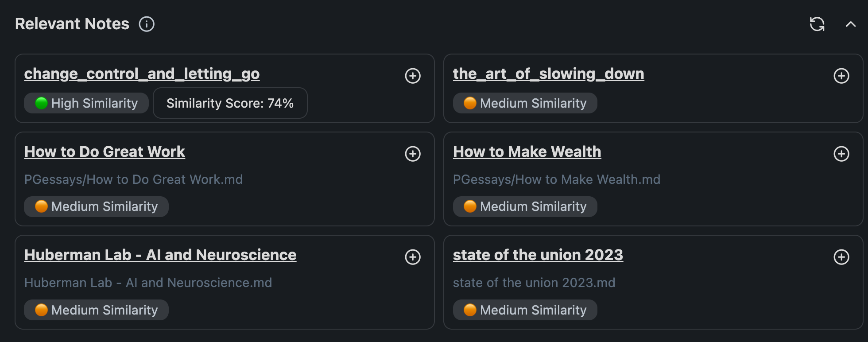Click the High Similarity badge
Image resolution: width=868 pixels, height=342 pixels.
[86, 103]
